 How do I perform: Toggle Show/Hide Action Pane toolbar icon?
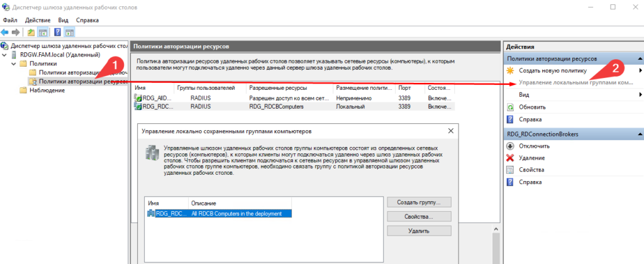coord(69,32)
